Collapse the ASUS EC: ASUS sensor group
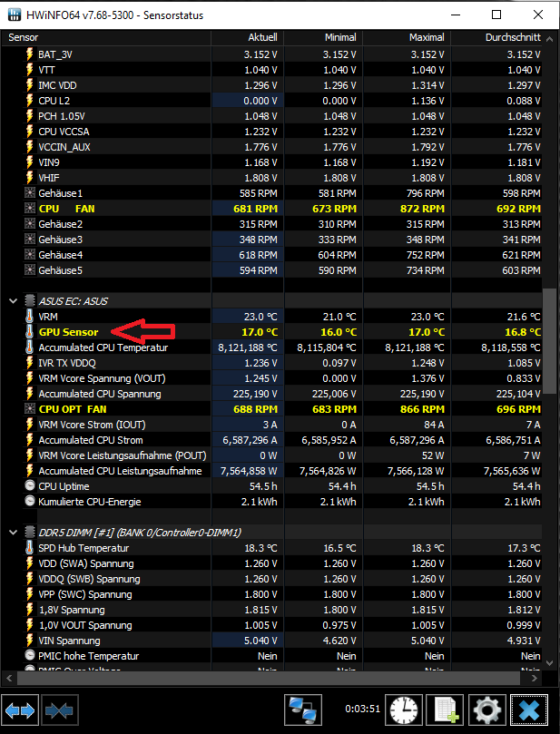This screenshot has height=734, width=560. (13, 301)
